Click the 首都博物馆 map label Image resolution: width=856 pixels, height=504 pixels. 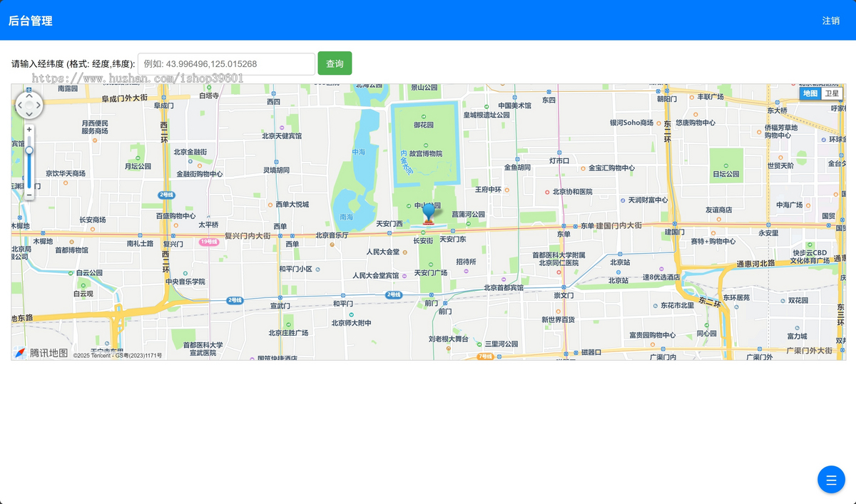tap(71, 250)
